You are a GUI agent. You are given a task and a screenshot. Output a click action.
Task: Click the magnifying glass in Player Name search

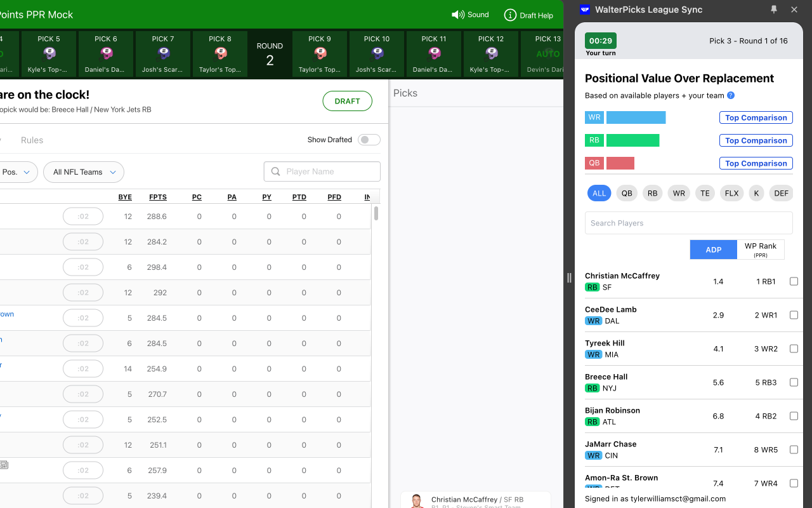pyautogui.click(x=275, y=171)
